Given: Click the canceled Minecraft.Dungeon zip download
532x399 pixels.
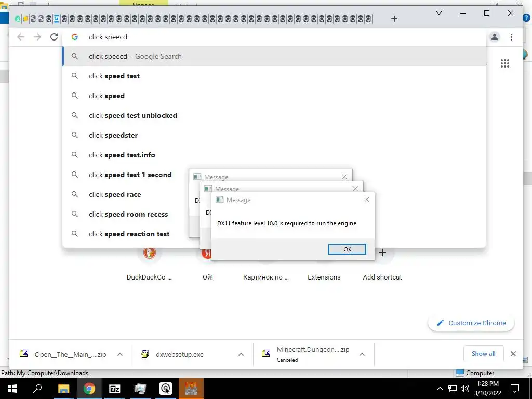Looking at the screenshot, I should coord(305,354).
